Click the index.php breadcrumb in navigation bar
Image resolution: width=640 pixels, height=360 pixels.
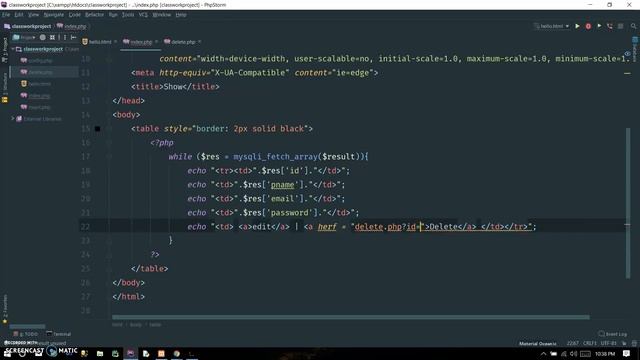[x=71, y=26]
